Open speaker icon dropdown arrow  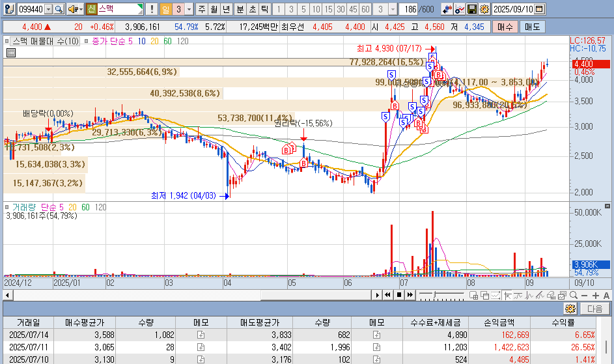(x=81, y=9)
